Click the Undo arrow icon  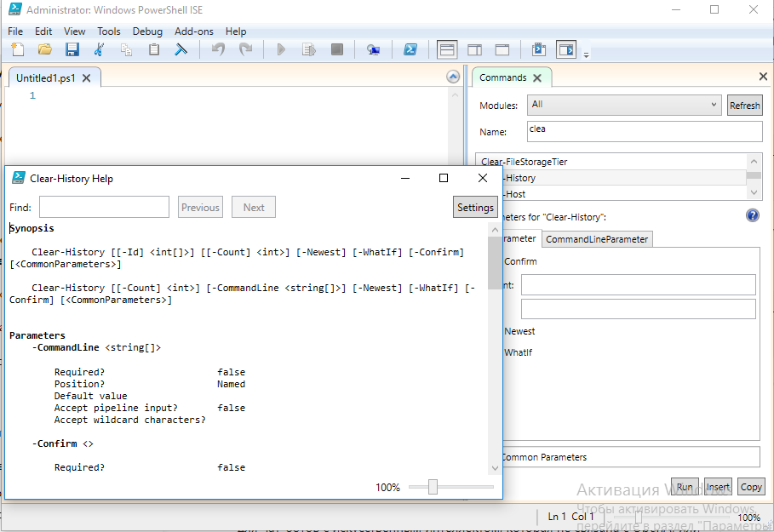218,49
